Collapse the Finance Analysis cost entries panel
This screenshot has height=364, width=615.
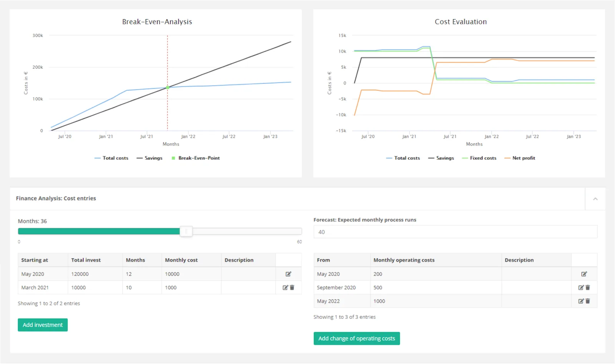coord(595,199)
